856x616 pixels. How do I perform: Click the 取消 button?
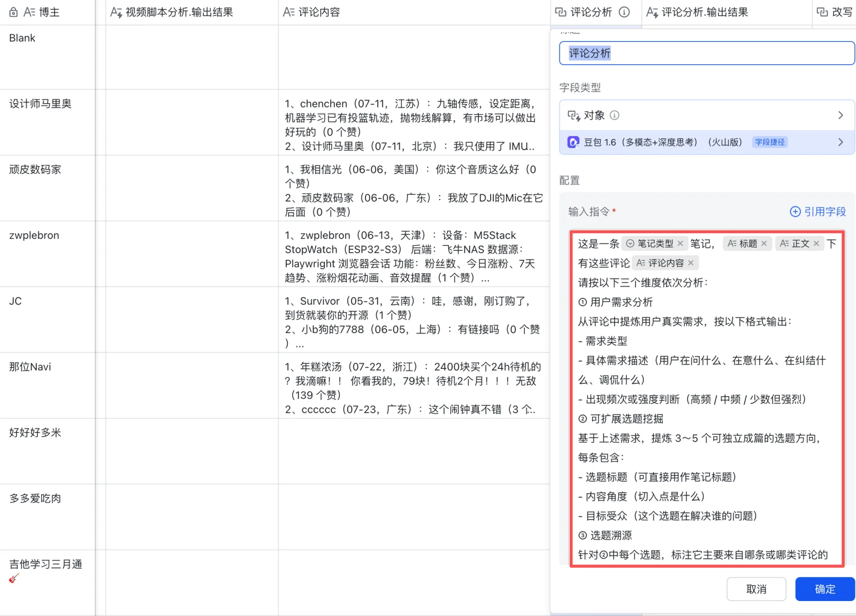click(756, 589)
